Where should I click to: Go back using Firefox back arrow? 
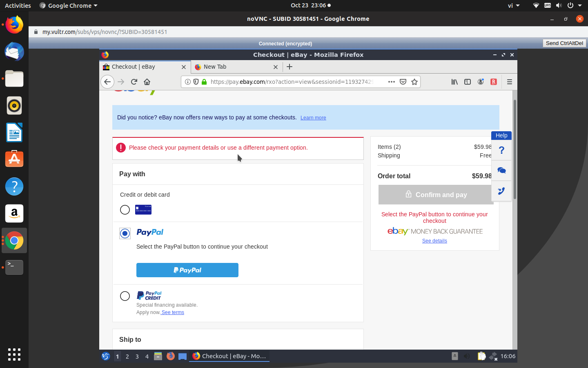coord(107,82)
